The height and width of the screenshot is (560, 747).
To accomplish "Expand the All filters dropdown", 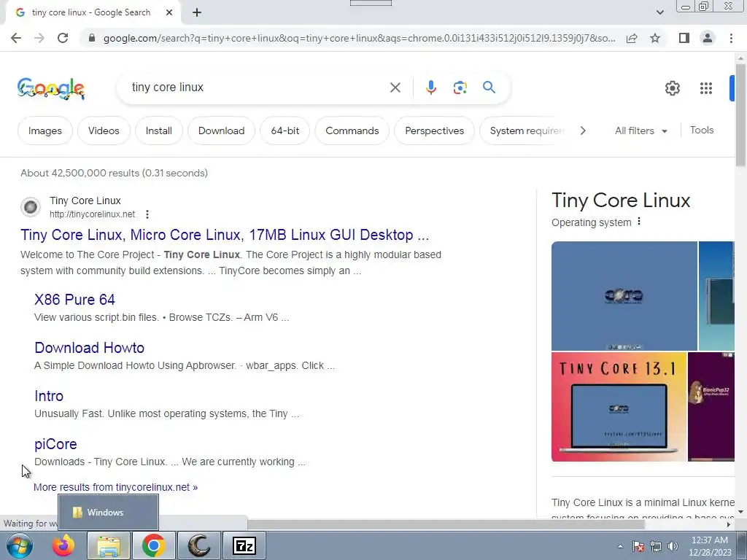I will [640, 131].
